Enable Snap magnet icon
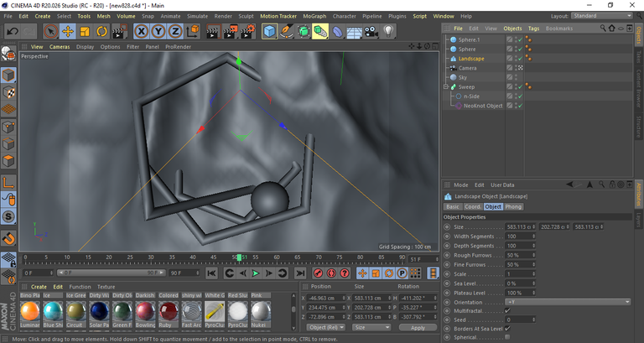 8,238
